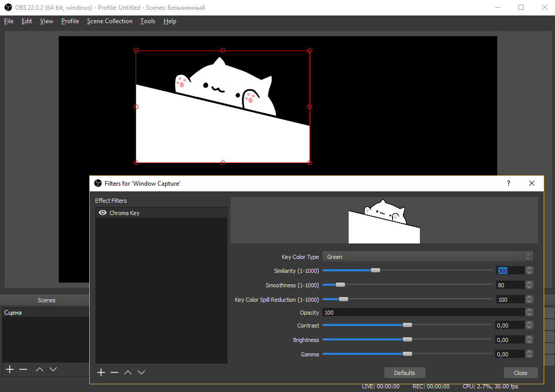Toggle visibility of the Chroma Key filter
Viewport: 555px width, 392px height.
pos(102,213)
